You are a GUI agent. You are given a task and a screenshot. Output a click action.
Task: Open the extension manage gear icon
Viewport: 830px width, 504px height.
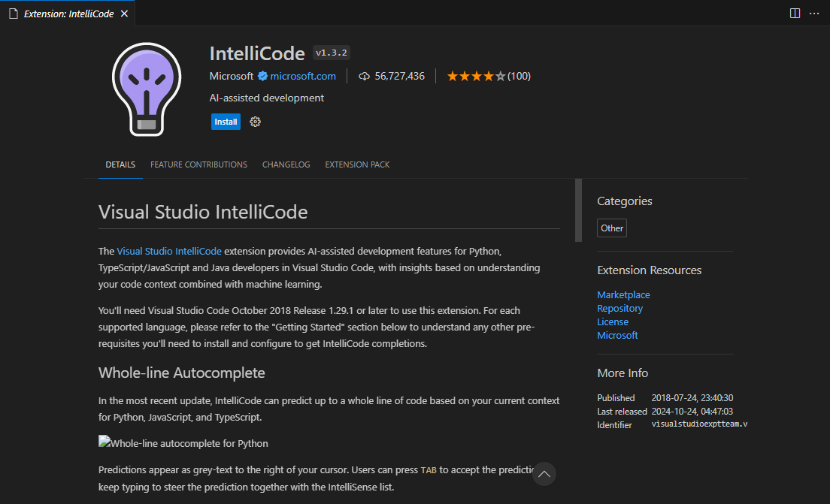click(255, 122)
